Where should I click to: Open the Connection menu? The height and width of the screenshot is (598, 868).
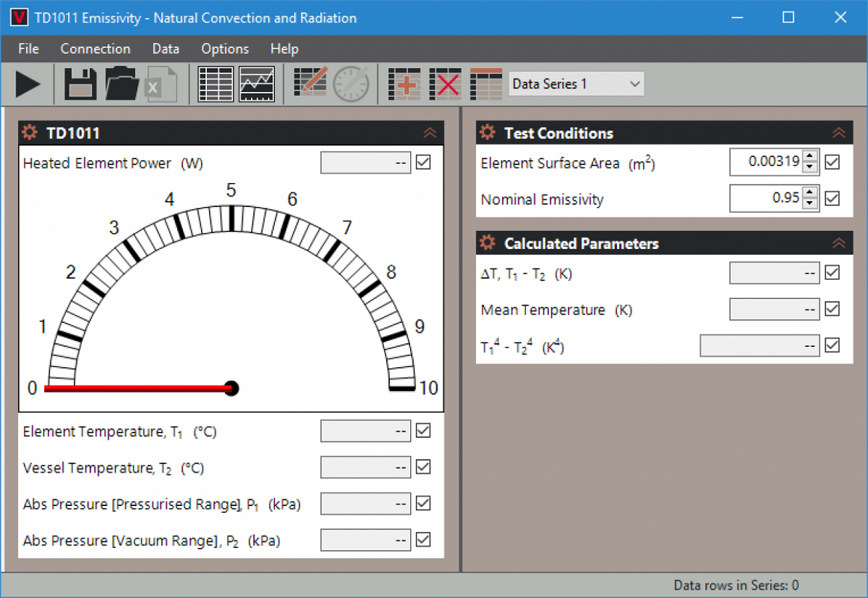tap(95, 49)
